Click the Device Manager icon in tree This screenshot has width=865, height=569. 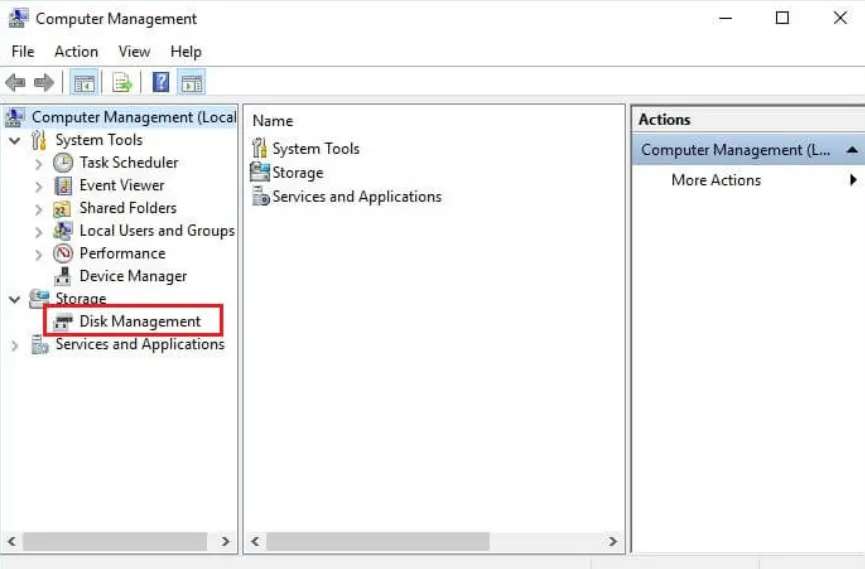(x=62, y=276)
